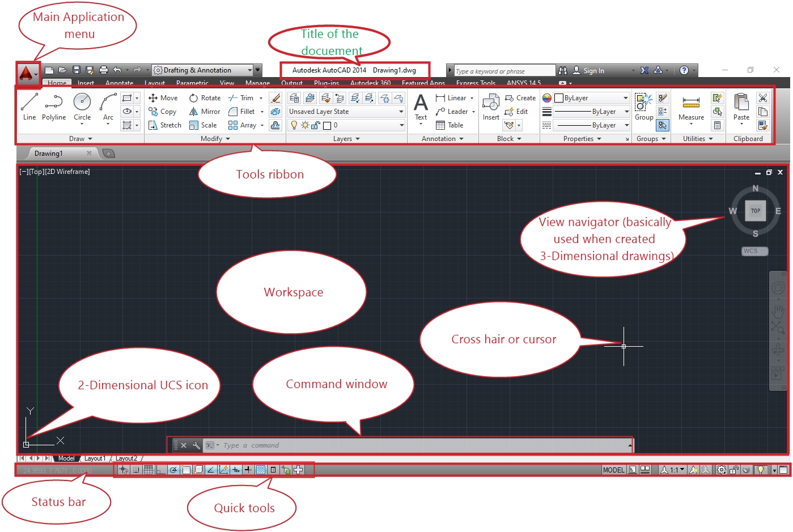Viewport: 793px width, 532px height.
Task: Select the Stretch tool
Action: pyautogui.click(x=165, y=125)
